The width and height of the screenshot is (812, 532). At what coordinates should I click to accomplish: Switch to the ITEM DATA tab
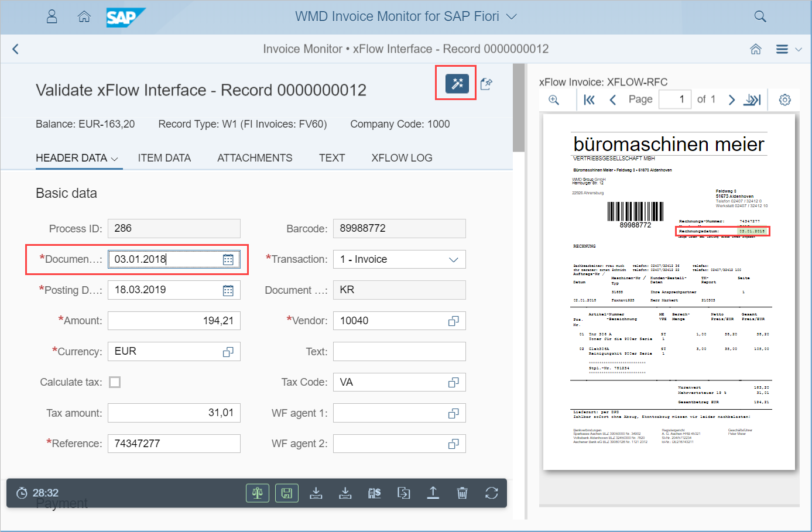pyautogui.click(x=164, y=158)
